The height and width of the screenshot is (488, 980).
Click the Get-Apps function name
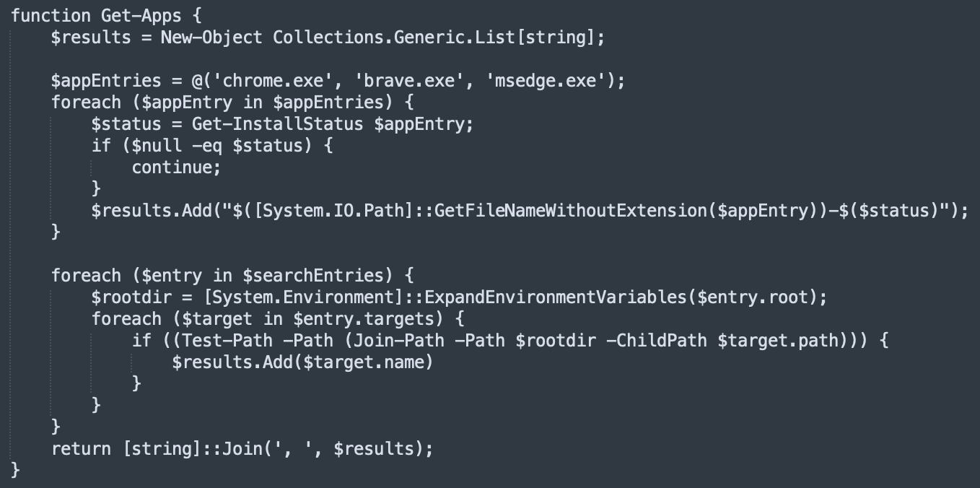click(x=143, y=15)
